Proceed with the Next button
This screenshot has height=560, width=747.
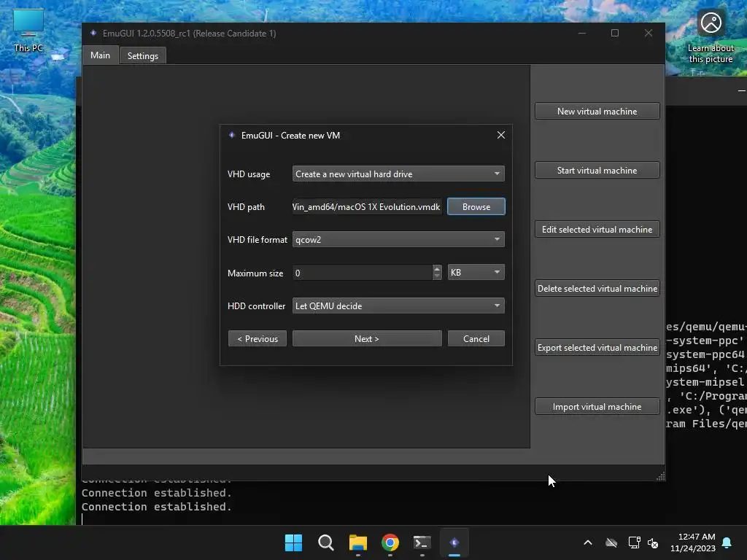coord(367,338)
